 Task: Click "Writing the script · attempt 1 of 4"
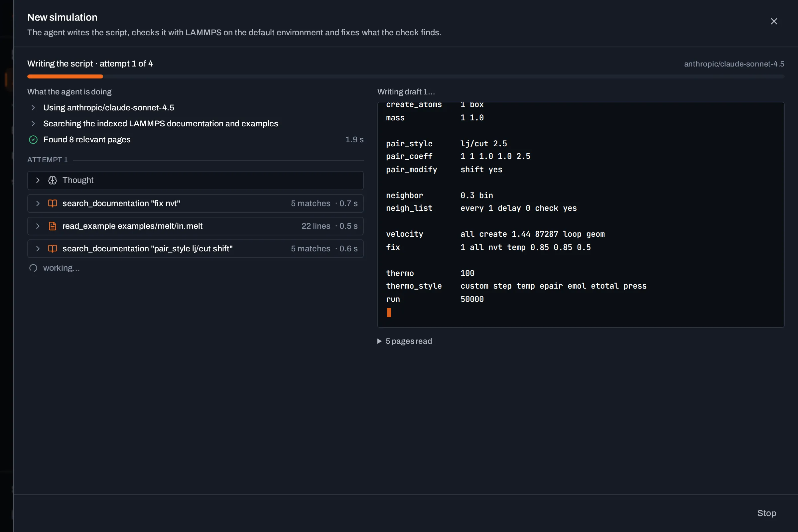90,64
